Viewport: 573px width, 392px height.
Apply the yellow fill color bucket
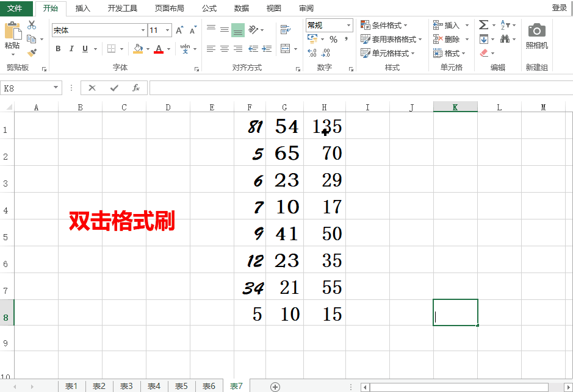pyautogui.click(x=138, y=49)
